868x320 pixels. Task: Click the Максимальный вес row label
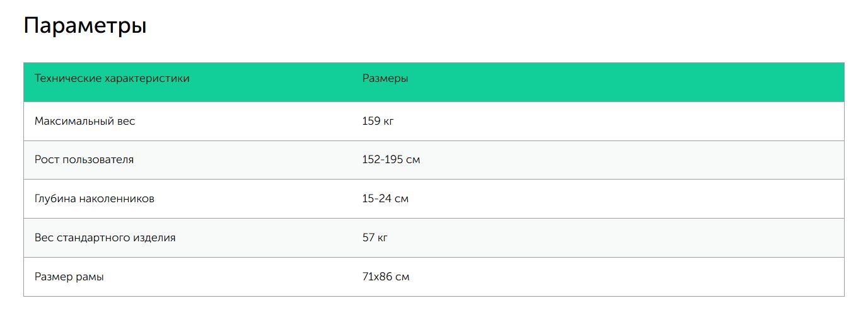pyautogui.click(x=85, y=121)
